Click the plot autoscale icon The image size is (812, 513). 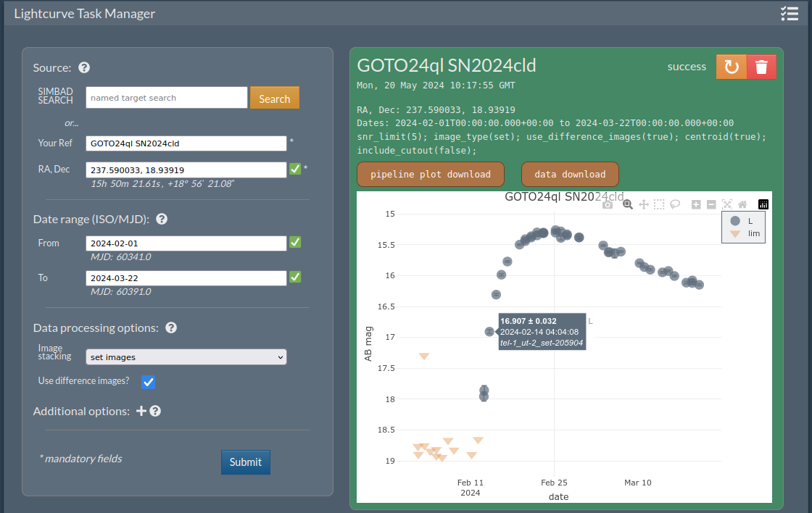[x=726, y=205]
